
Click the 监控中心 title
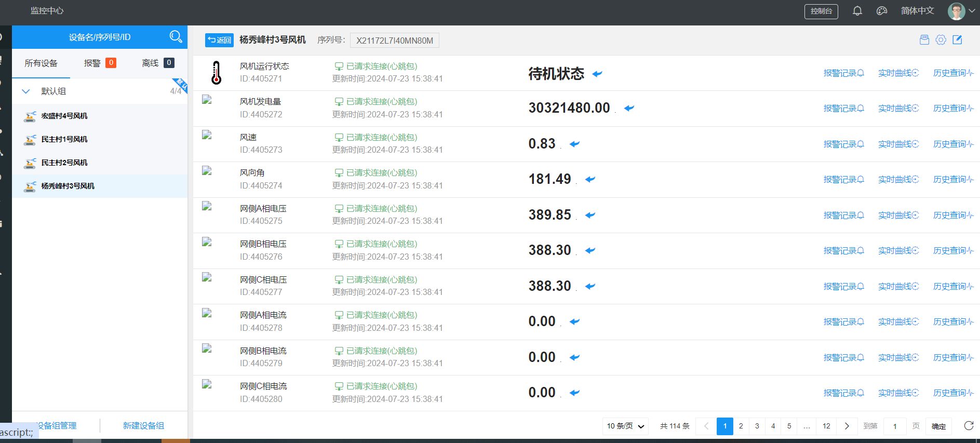click(x=47, y=11)
